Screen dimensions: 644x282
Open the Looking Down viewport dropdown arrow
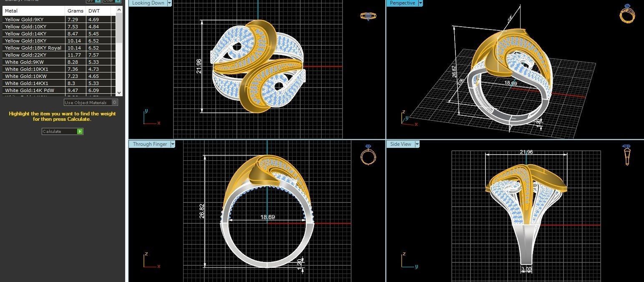tap(169, 3)
